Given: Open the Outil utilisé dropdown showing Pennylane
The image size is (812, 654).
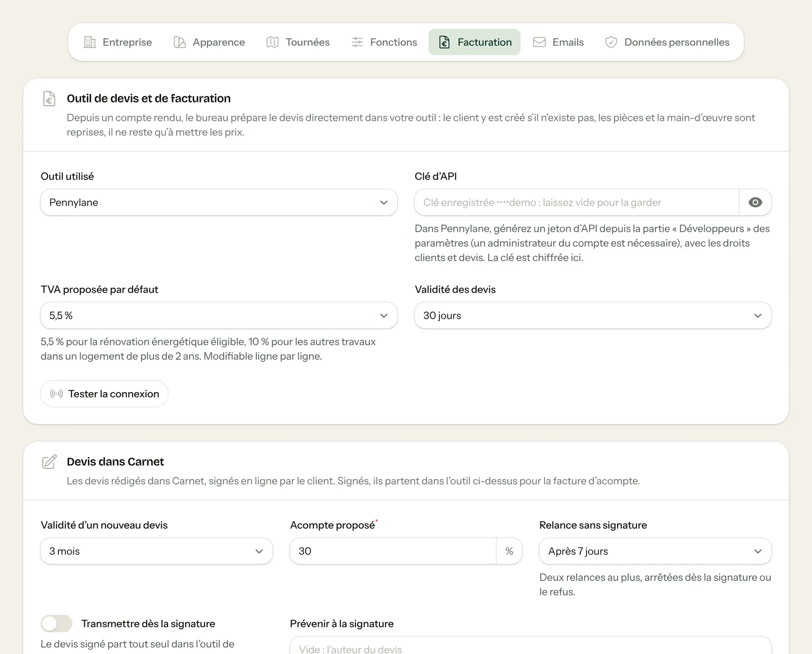Looking at the screenshot, I should (x=219, y=202).
